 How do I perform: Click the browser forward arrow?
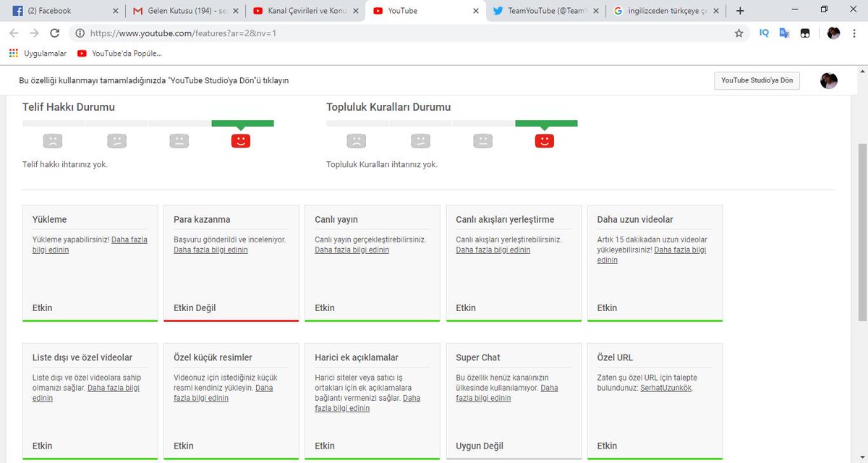click(34, 33)
